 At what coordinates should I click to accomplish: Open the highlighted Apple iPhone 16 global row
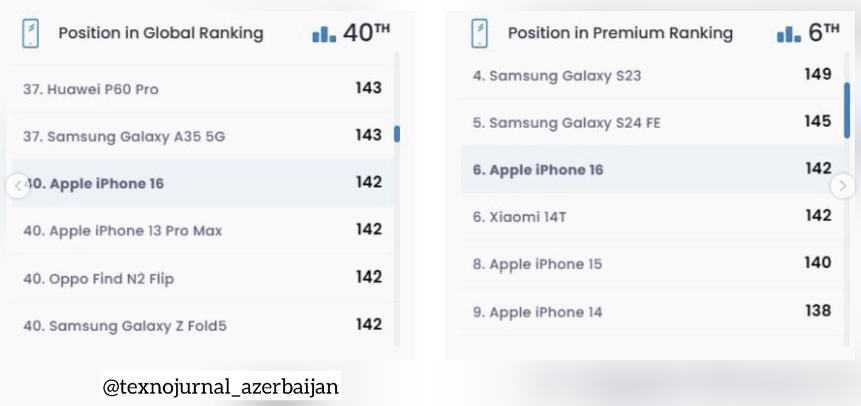pos(203,183)
